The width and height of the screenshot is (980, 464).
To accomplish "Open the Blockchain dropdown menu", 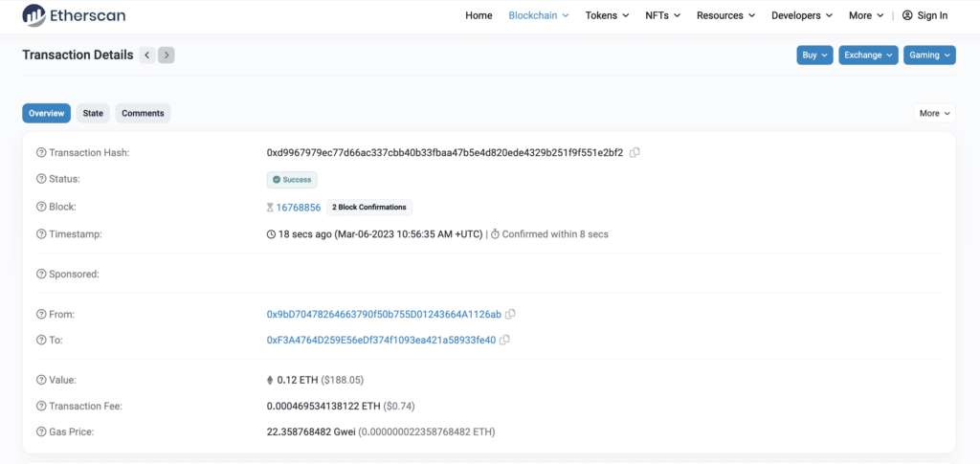I will tap(538, 15).
